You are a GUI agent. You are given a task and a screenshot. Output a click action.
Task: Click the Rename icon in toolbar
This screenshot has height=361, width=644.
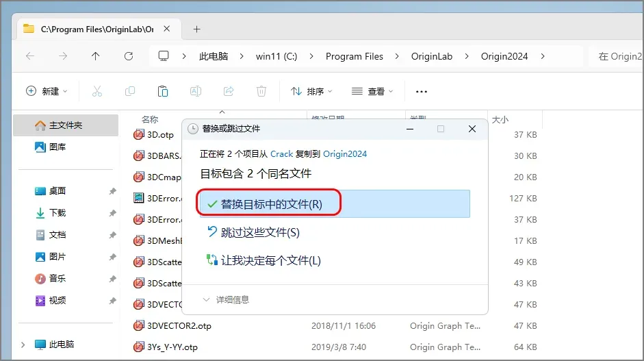pyautogui.click(x=196, y=91)
